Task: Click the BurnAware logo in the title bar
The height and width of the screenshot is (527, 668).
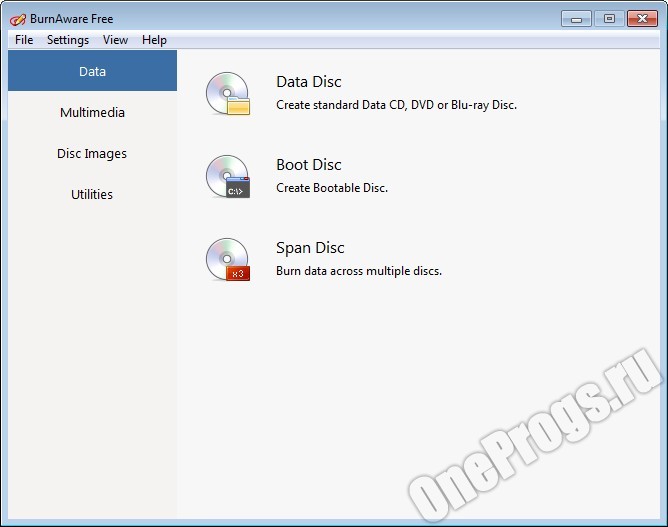Action: coord(18,19)
